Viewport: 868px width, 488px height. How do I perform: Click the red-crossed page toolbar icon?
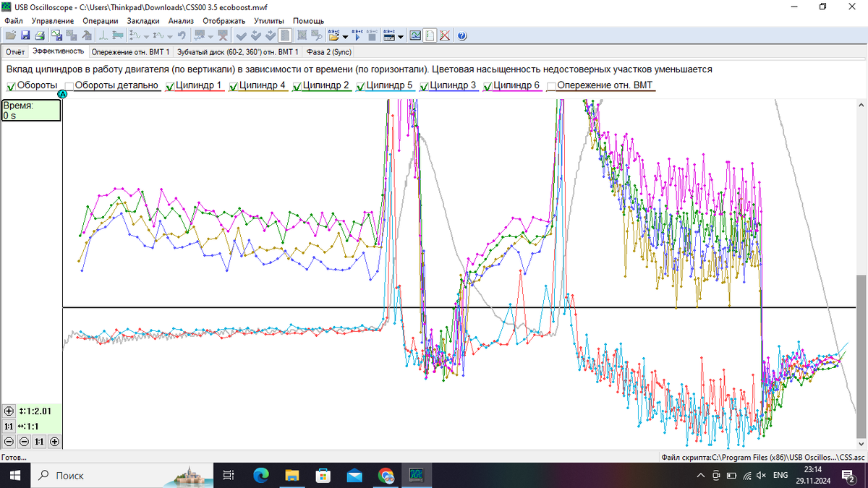444,35
